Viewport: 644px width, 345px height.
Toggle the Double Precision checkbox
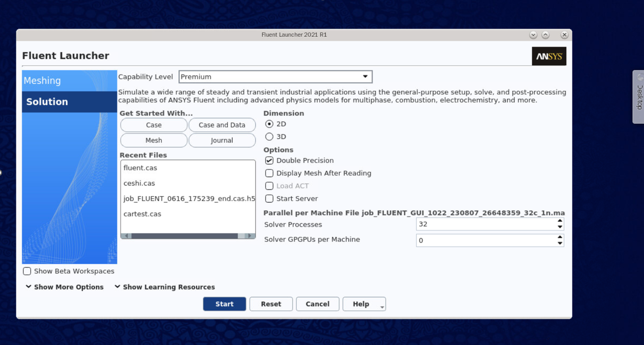click(269, 160)
